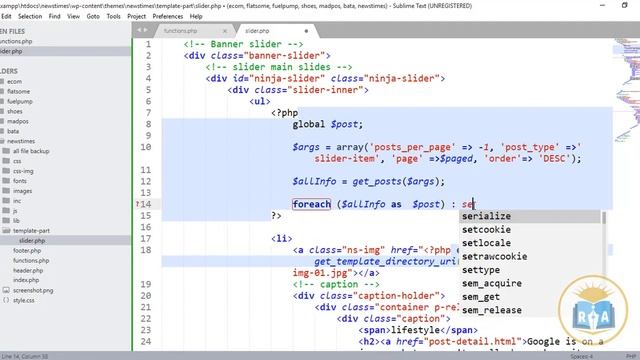Screen dimensions: 640x360
Task: Expand the fuelpump folder
Action: 20,101
